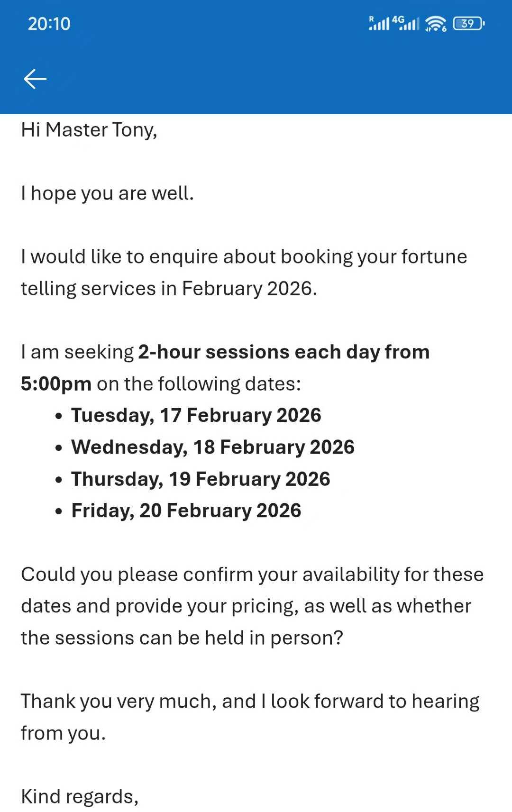Viewport: 512px width, 812px height.
Task: Tap the sentence "I hope you are well."
Action: [x=107, y=193]
